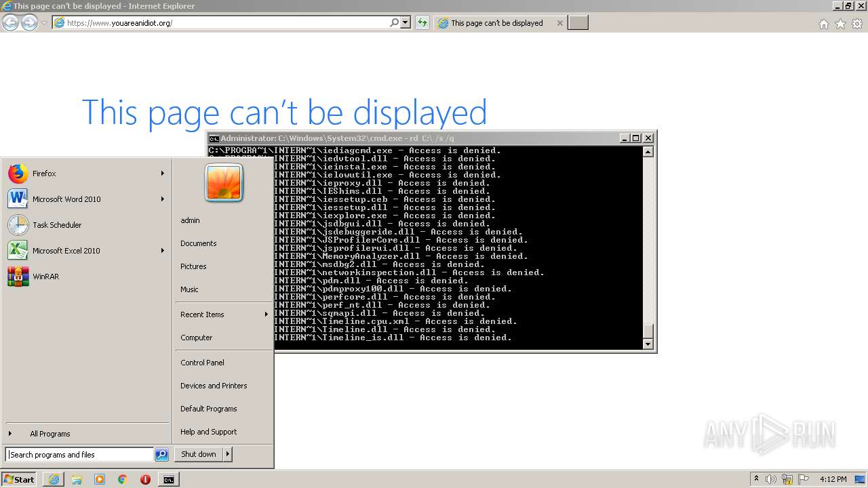Click cmd window scroll up arrow
The height and width of the screenshot is (488, 868).
click(648, 152)
